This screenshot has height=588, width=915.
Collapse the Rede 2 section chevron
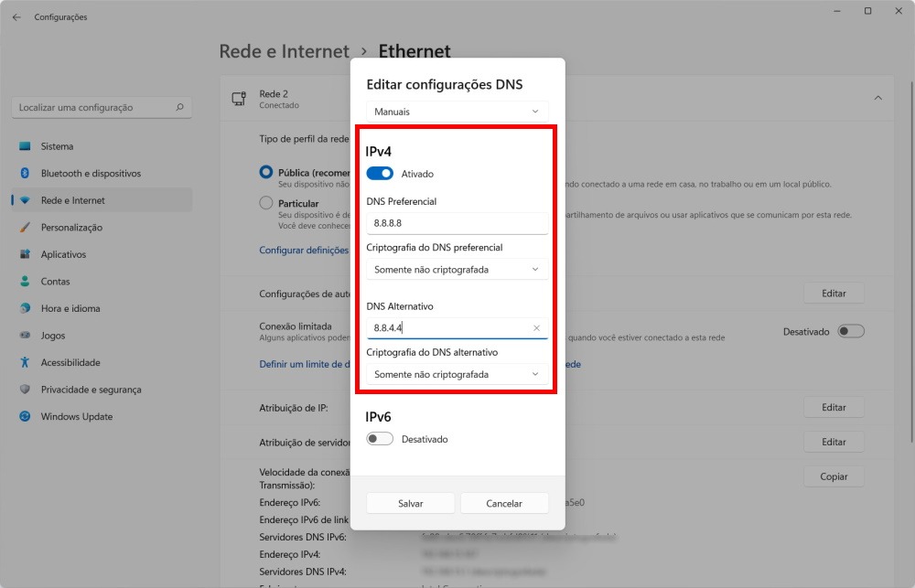[x=877, y=98]
